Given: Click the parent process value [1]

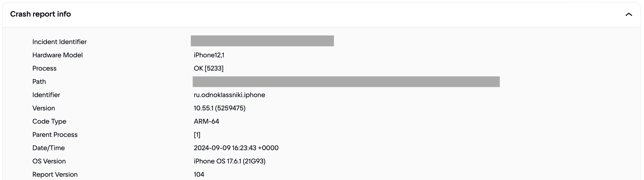Looking at the screenshot, I should 197,135.
